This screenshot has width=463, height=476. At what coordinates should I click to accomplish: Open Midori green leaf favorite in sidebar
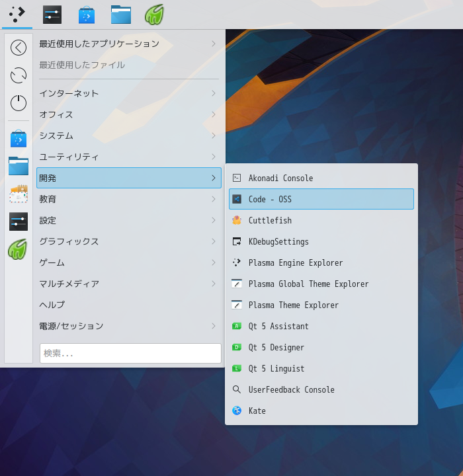pyautogui.click(x=18, y=249)
